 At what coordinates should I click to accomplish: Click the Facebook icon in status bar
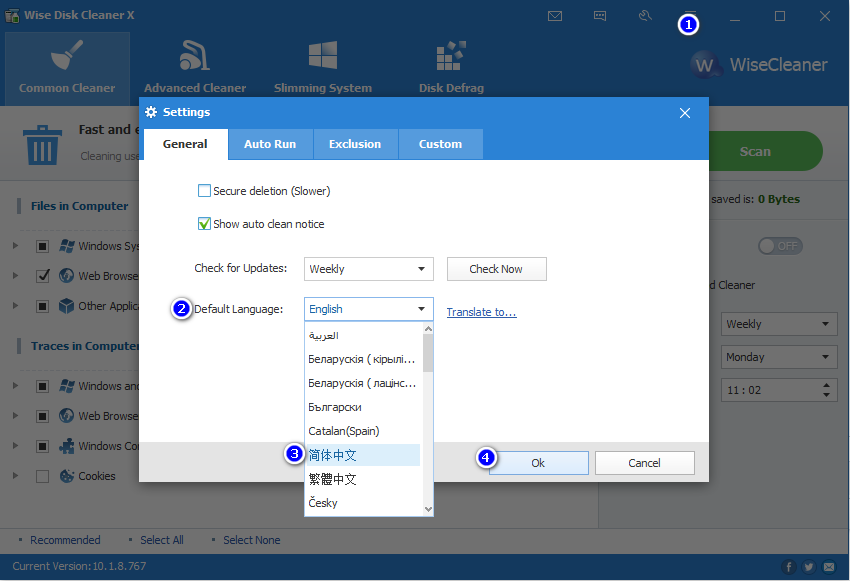click(x=789, y=567)
